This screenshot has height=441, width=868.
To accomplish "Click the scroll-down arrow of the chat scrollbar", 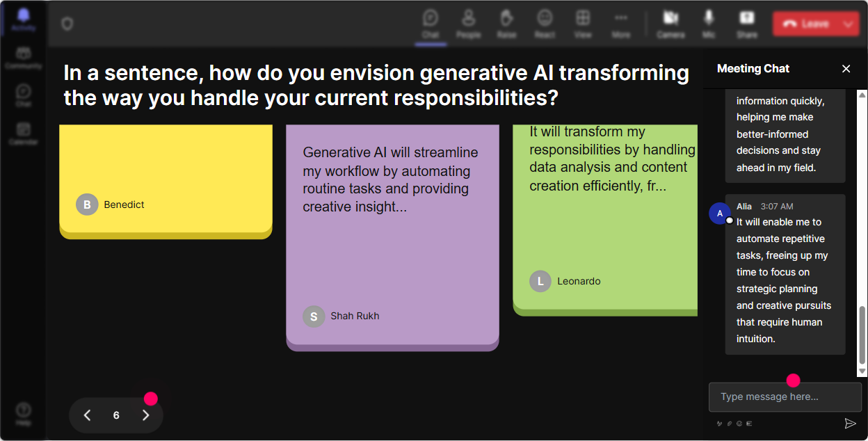I will coord(862,372).
